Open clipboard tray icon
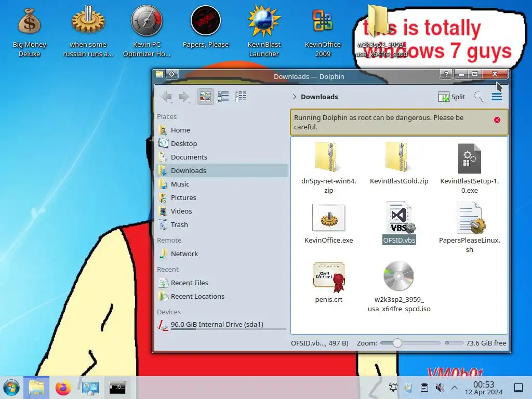 424,388
